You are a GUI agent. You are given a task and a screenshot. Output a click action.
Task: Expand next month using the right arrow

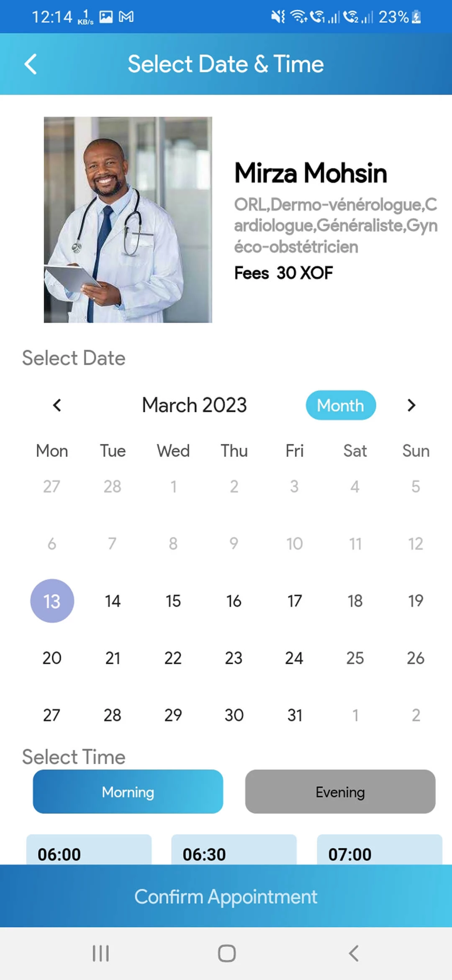pyautogui.click(x=411, y=405)
